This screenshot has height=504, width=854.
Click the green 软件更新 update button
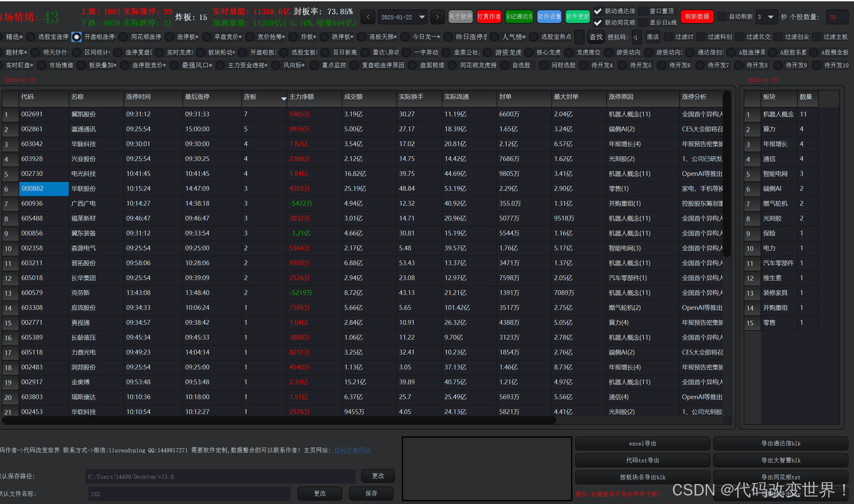click(577, 17)
